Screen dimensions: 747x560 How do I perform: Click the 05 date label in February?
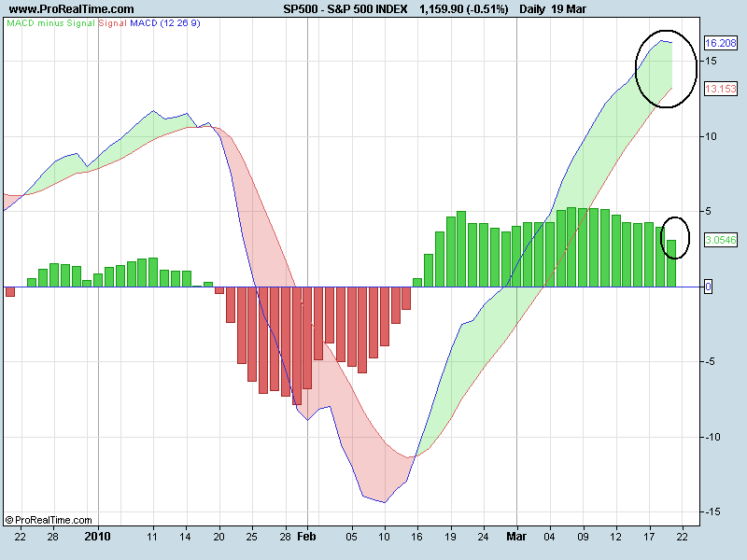(351, 537)
